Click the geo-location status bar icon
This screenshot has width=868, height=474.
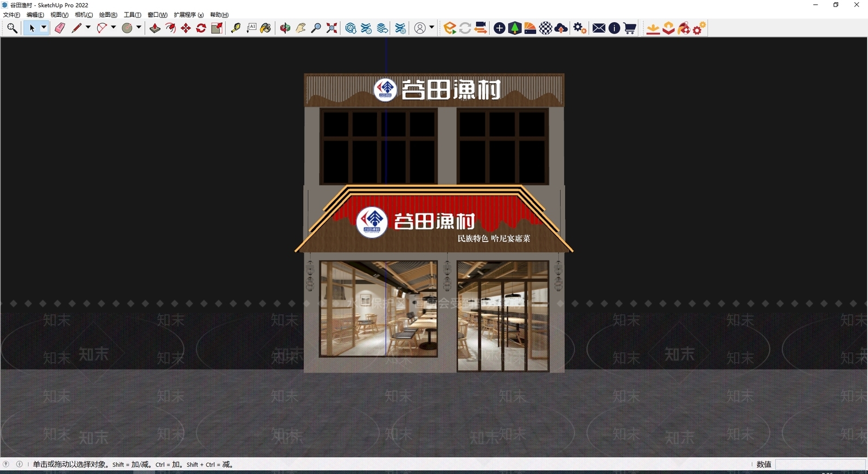tap(6, 464)
